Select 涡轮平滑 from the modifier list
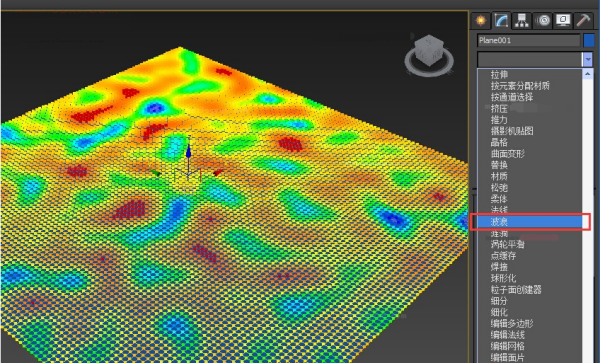Image resolution: width=600 pixels, height=363 pixels. 507,244
